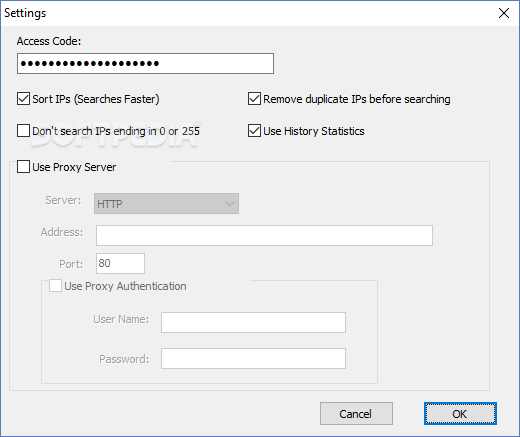Focus the User Name input box
The height and width of the screenshot is (437, 520).
253,323
